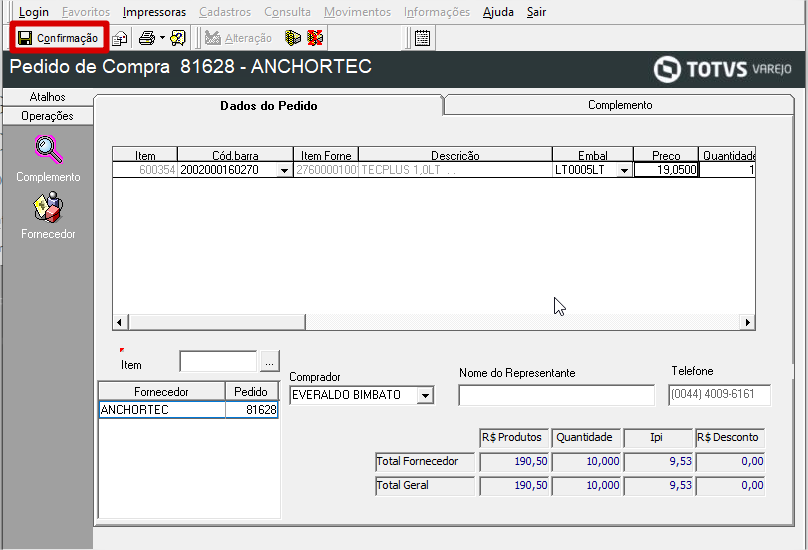Image resolution: width=808 pixels, height=550 pixels.
Task: Click the Item input field
Action: point(218,361)
